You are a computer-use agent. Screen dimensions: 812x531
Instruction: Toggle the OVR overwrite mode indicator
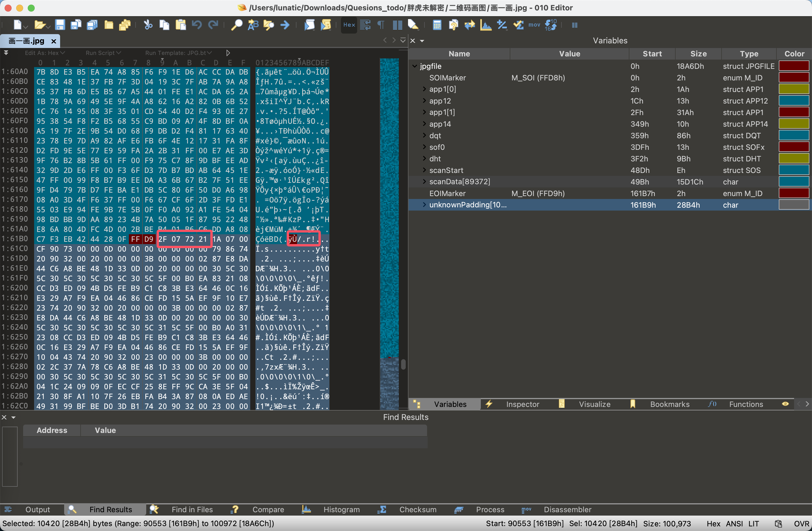(x=801, y=524)
